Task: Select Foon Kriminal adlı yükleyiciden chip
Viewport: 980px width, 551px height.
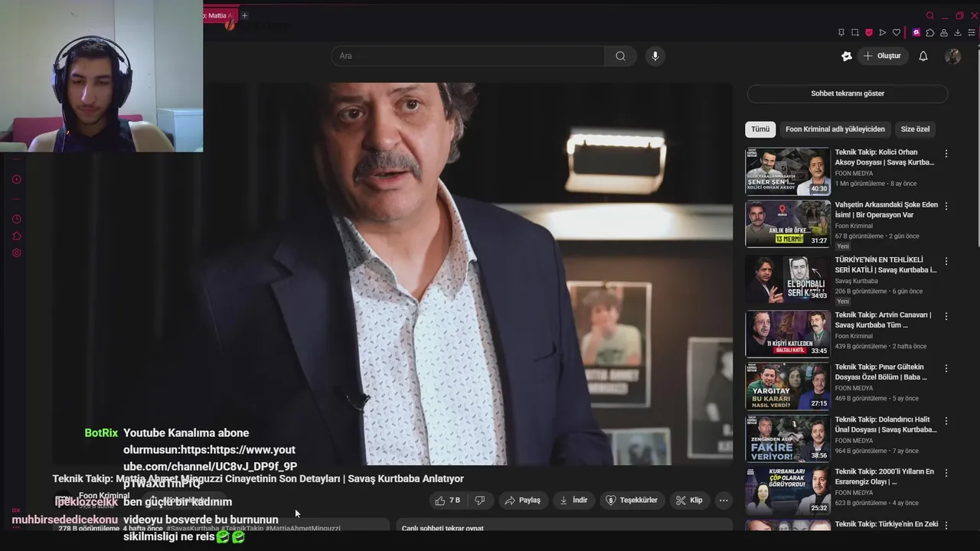Action: pyautogui.click(x=835, y=129)
